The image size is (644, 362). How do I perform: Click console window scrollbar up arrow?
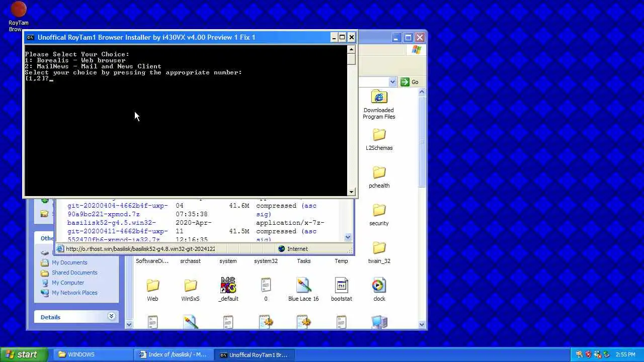[351, 49]
